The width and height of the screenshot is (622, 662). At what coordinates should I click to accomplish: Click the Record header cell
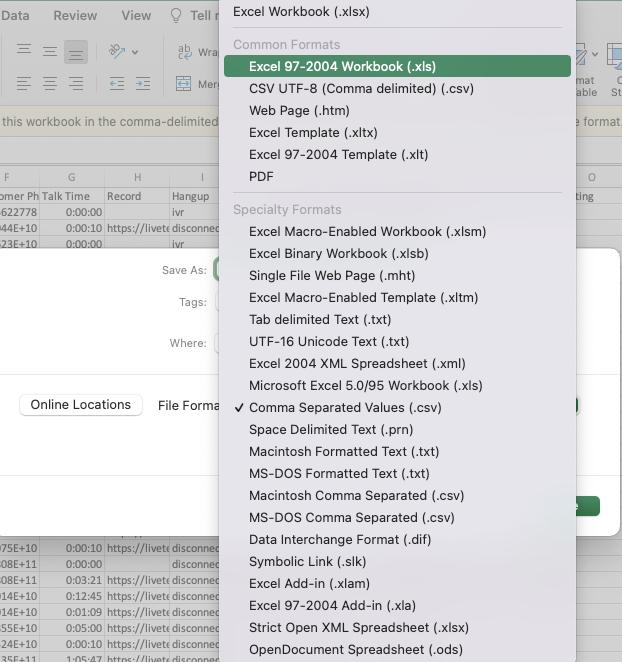tap(137, 196)
